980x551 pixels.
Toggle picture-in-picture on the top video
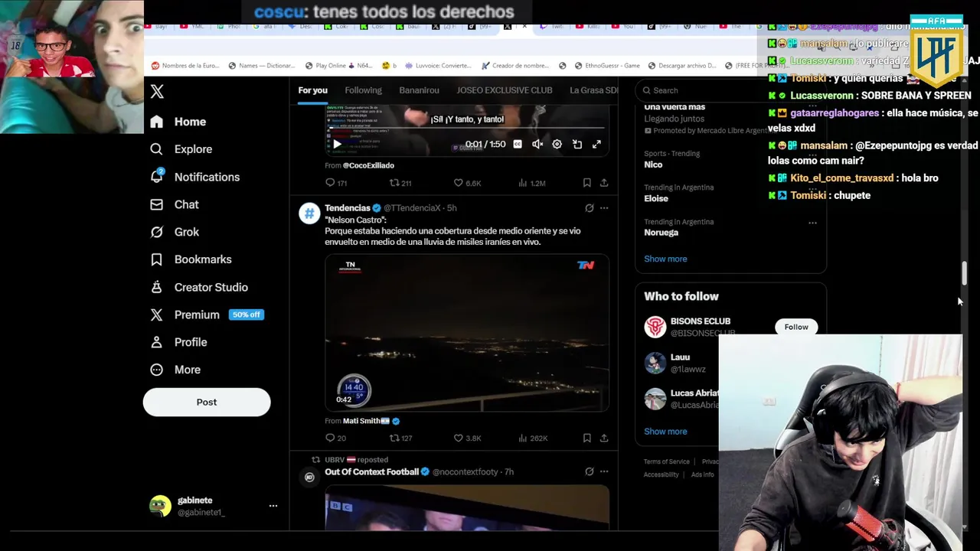pos(577,144)
